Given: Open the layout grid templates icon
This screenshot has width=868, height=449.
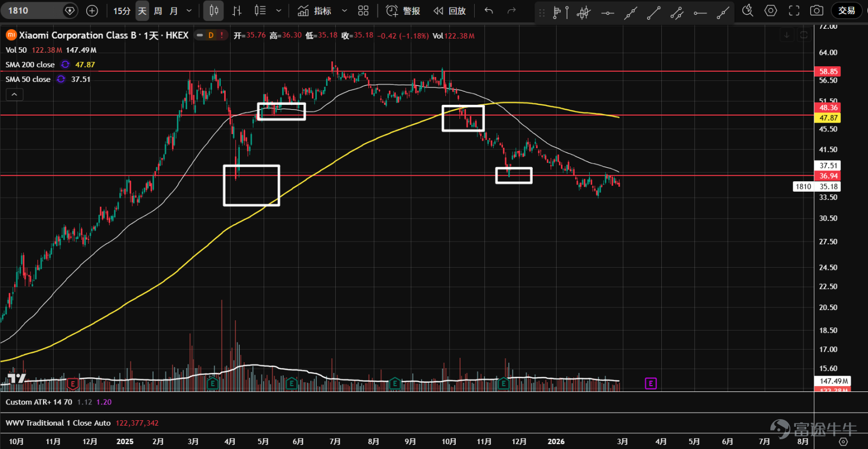Looking at the screenshot, I should (363, 11).
